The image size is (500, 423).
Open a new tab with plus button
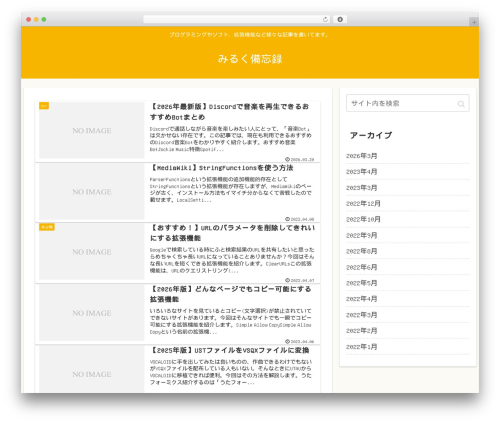tap(474, 22)
